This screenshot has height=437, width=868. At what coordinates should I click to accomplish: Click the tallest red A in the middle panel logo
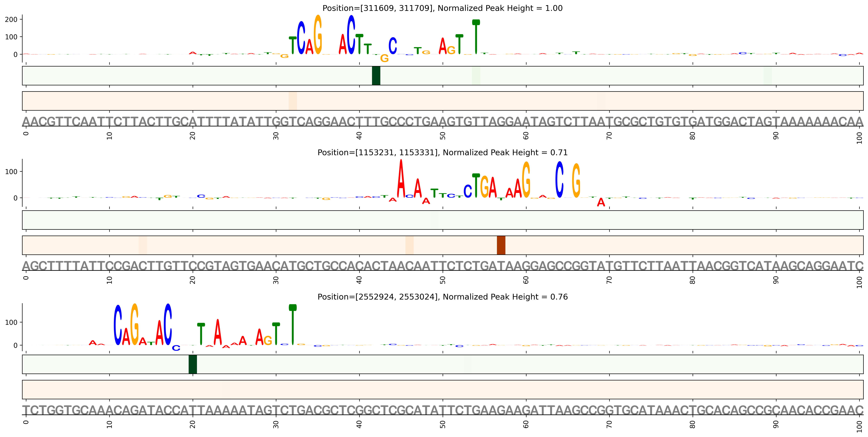(401, 178)
